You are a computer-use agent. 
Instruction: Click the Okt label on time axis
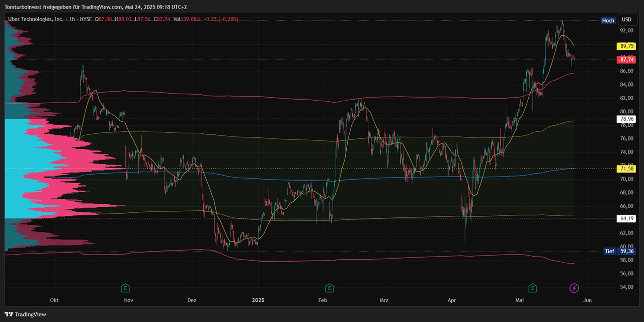click(54, 300)
